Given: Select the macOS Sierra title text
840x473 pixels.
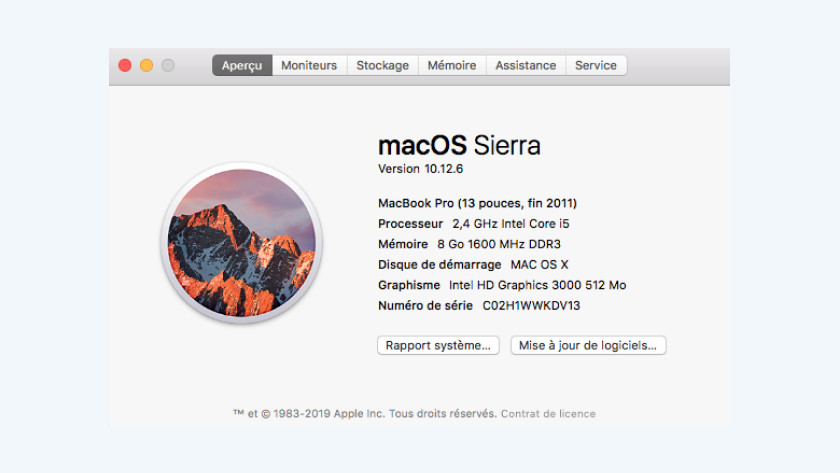Looking at the screenshot, I should (459, 145).
